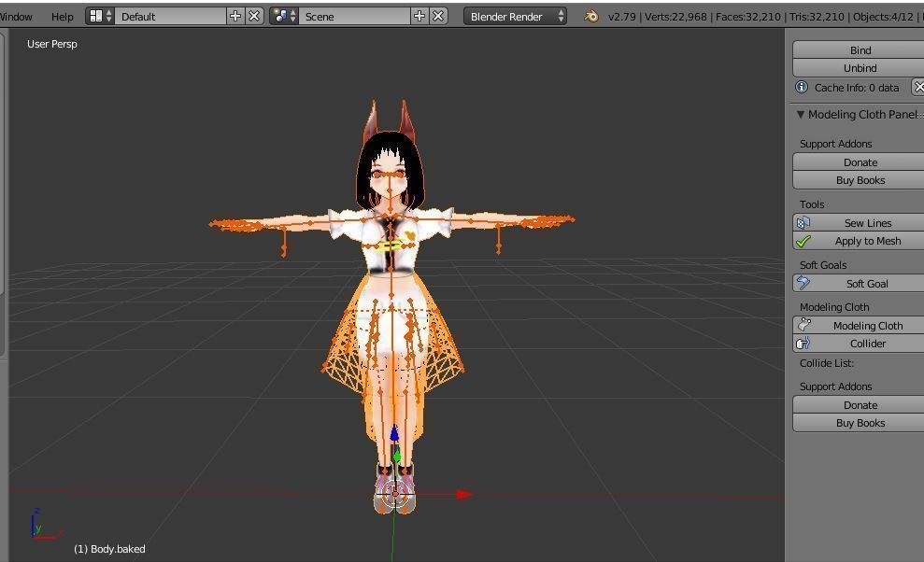Click the Faces:32,210 statistic in header

tap(747, 17)
